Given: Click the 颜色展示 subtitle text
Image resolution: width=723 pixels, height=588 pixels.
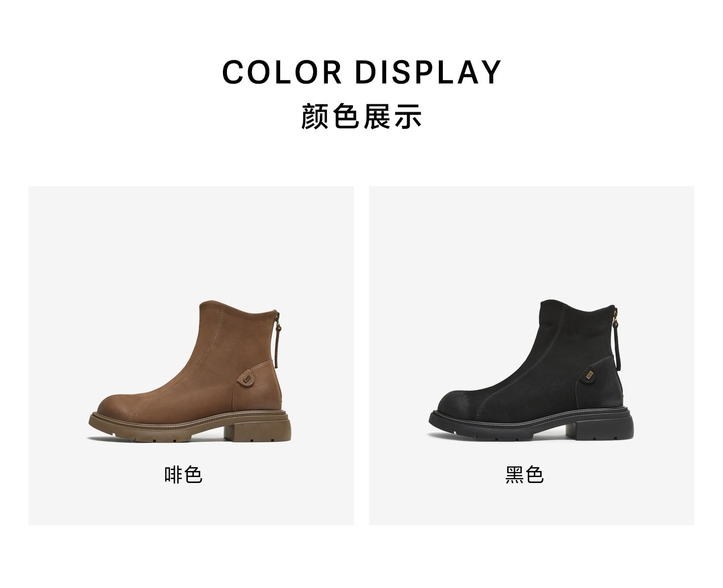Looking at the screenshot, I should click(x=361, y=116).
